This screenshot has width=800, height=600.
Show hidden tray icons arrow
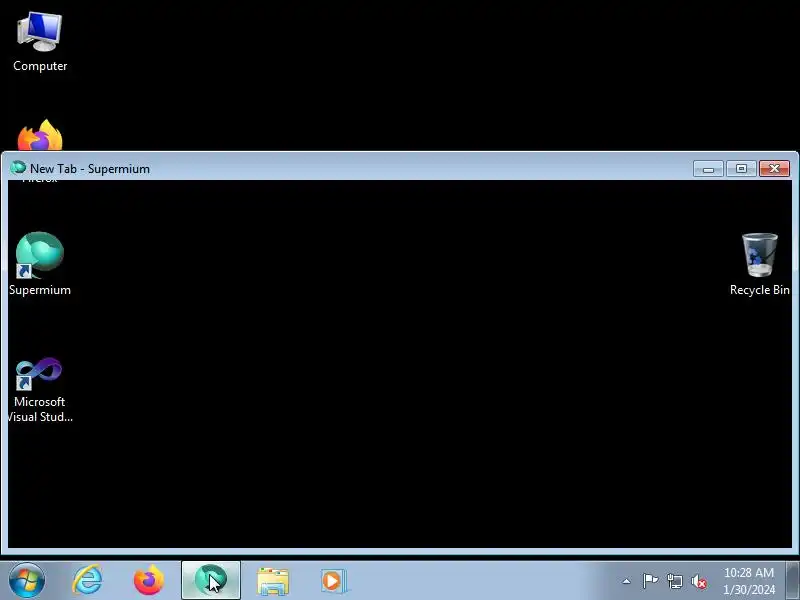(627, 581)
